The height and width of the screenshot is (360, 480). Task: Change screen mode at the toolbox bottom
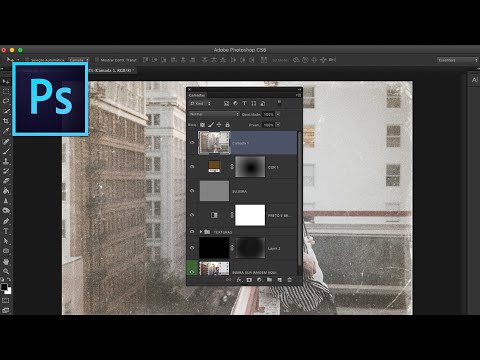pyautogui.click(x=6, y=310)
